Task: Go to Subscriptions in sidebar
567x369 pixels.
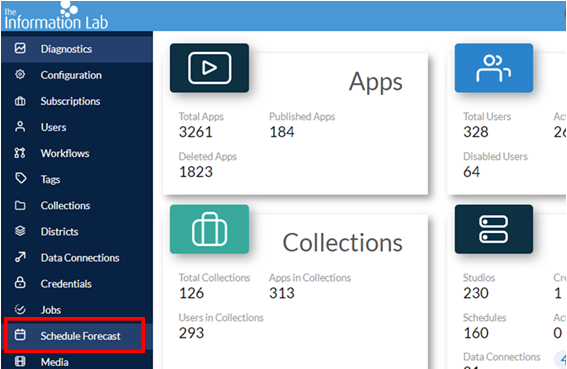Action: point(77,101)
